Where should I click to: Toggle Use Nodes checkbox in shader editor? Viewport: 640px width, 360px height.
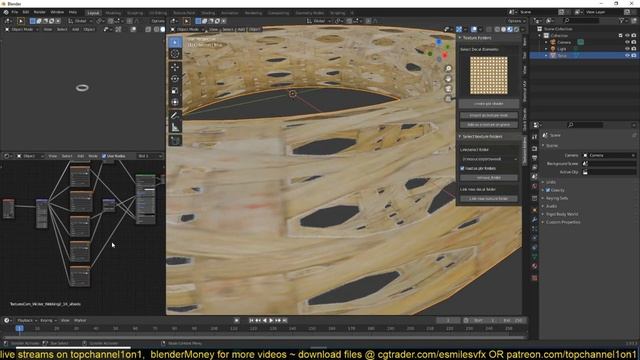(104, 156)
